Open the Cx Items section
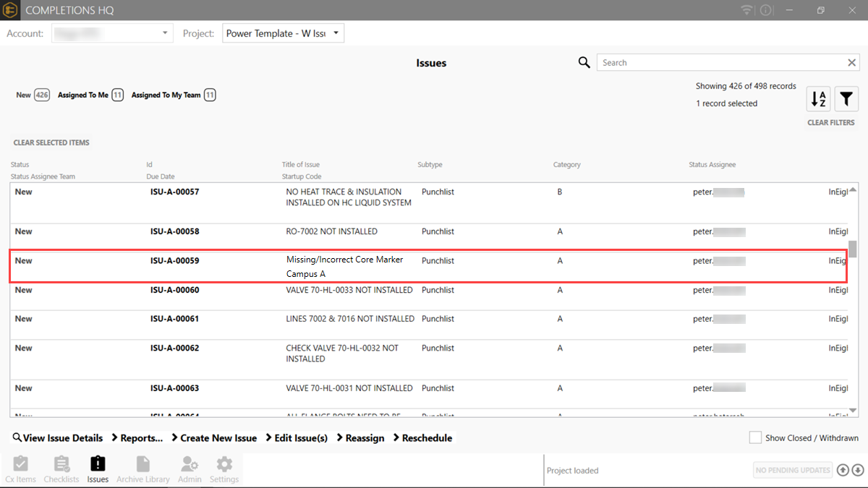The image size is (868, 488). (x=20, y=469)
